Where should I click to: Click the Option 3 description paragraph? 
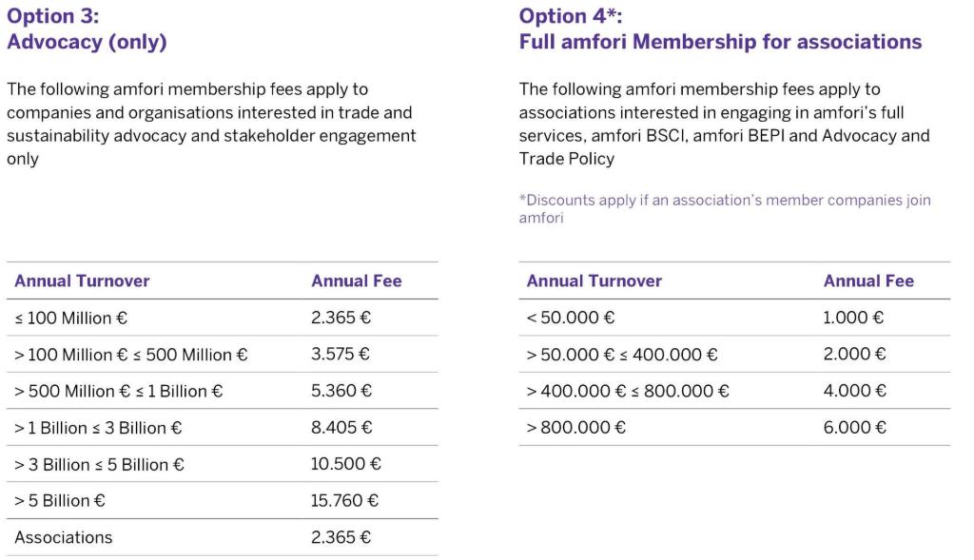tap(211, 124)
